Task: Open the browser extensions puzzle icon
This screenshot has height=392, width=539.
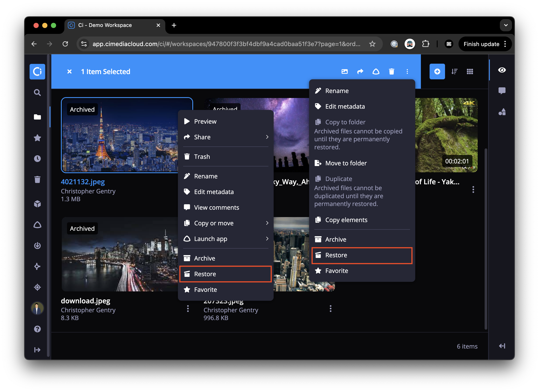Action: (425, 44)
